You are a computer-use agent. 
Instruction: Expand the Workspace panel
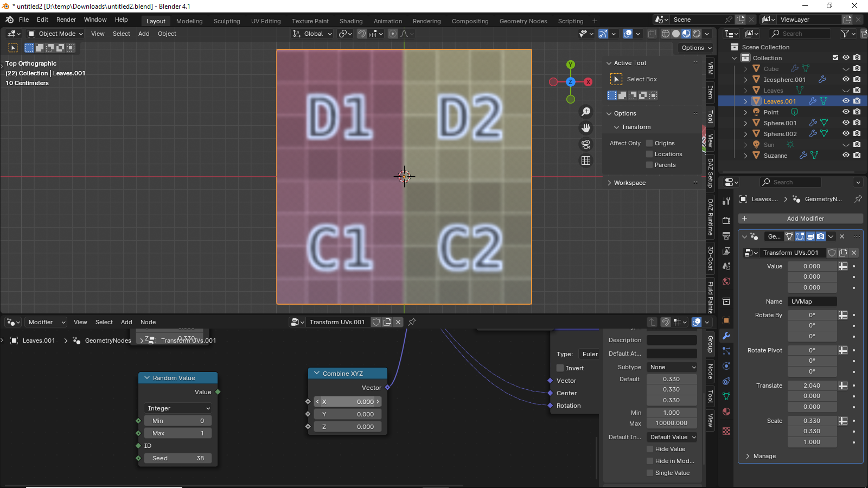(x=609, y=183)
